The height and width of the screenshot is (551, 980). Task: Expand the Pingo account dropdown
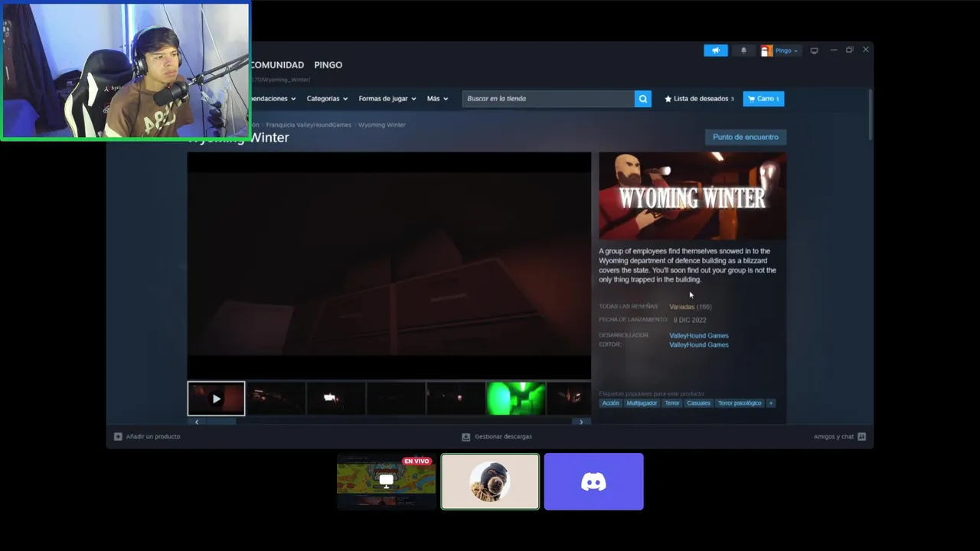click(786, 51)
